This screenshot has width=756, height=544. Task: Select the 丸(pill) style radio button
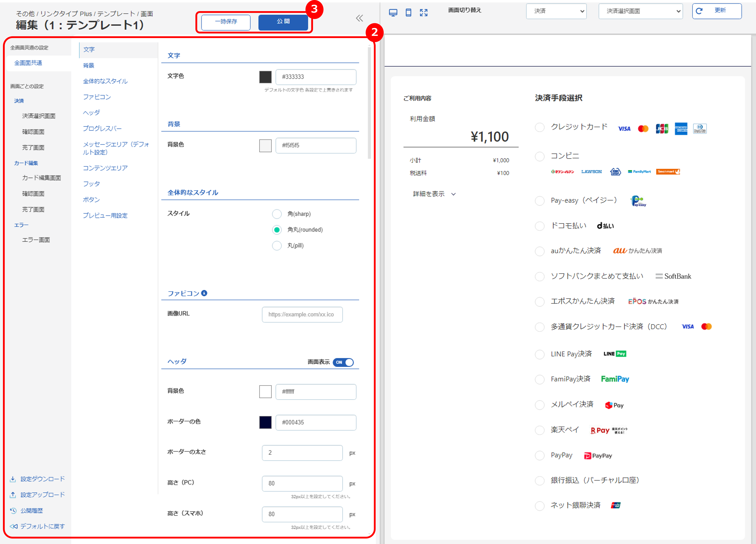pos(277,246)
